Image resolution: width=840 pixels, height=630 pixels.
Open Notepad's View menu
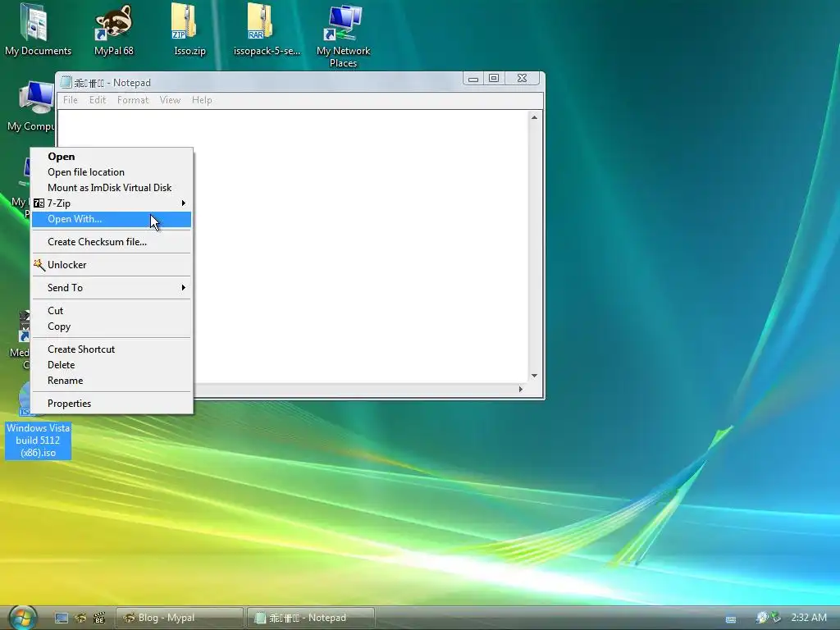pos(170,100)
